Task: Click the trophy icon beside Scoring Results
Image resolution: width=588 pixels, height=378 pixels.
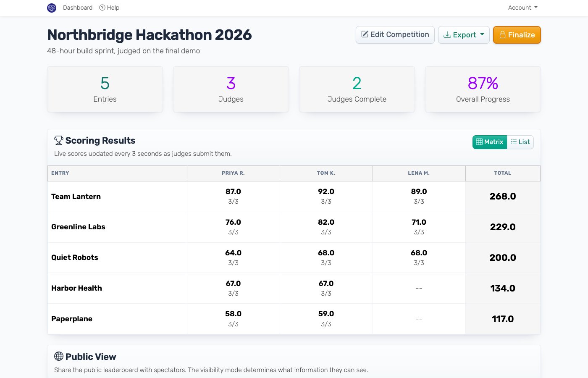Action: [59, 140]
